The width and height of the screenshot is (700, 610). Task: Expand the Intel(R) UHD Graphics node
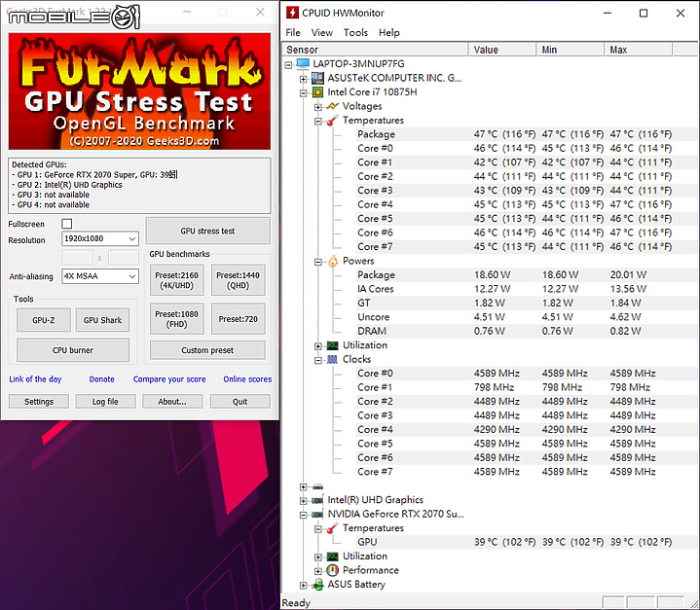coord(304,501)
